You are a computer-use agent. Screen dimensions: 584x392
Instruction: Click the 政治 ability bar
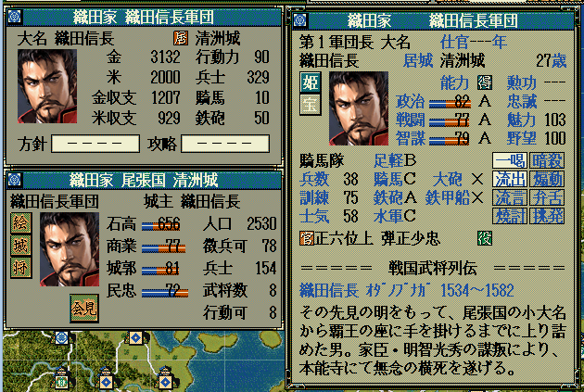(x=450, y=102)
